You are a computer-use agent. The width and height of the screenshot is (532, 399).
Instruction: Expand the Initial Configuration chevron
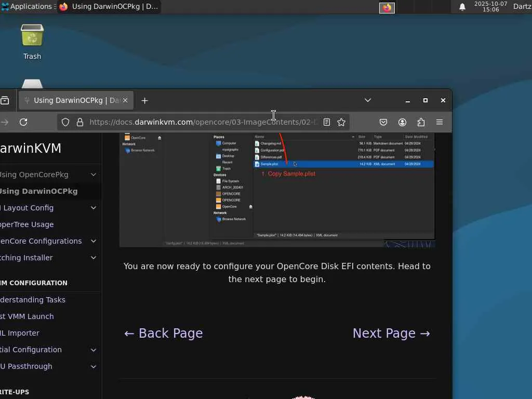94,350
